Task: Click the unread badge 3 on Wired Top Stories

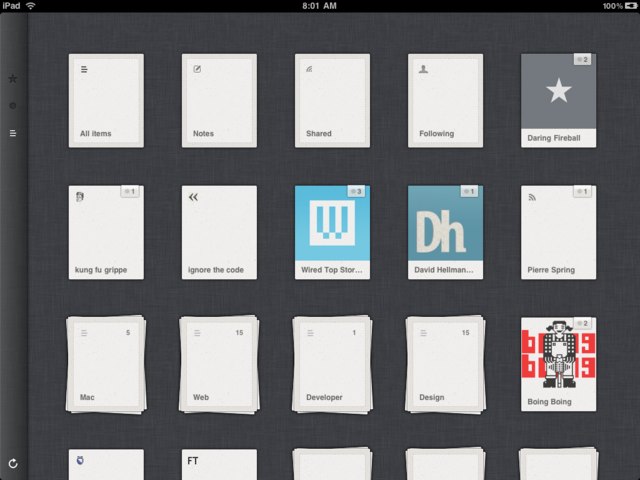Action: [356, 191]
